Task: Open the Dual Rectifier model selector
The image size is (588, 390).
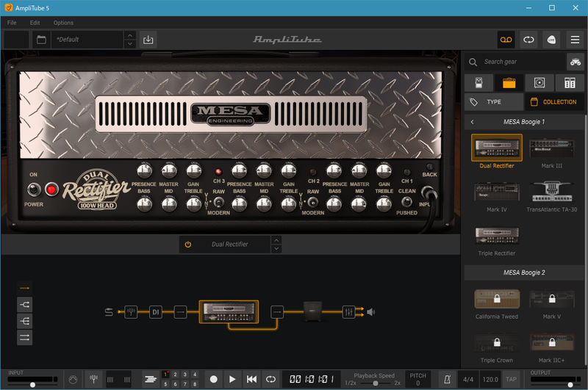Action: [x=229, y=245]
